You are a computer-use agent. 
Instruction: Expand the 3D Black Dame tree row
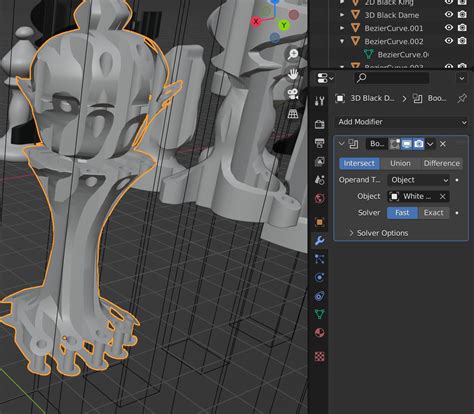click(x=342, y=15)
